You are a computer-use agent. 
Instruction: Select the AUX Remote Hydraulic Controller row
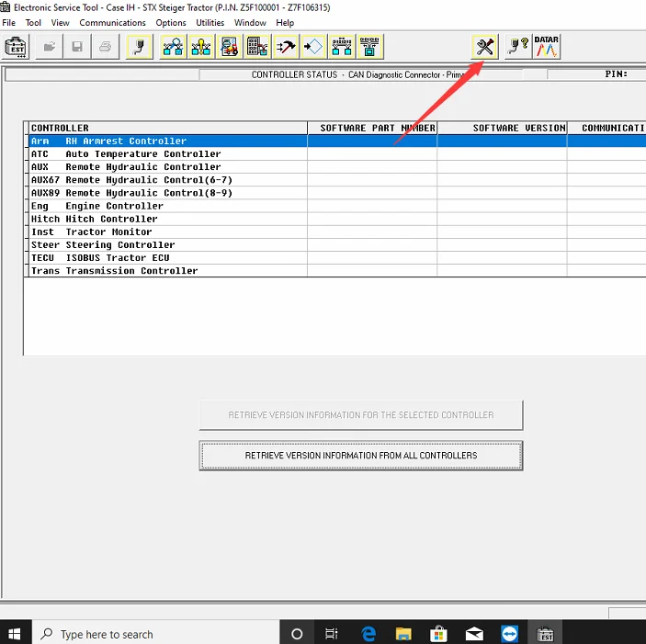(337, 167)
